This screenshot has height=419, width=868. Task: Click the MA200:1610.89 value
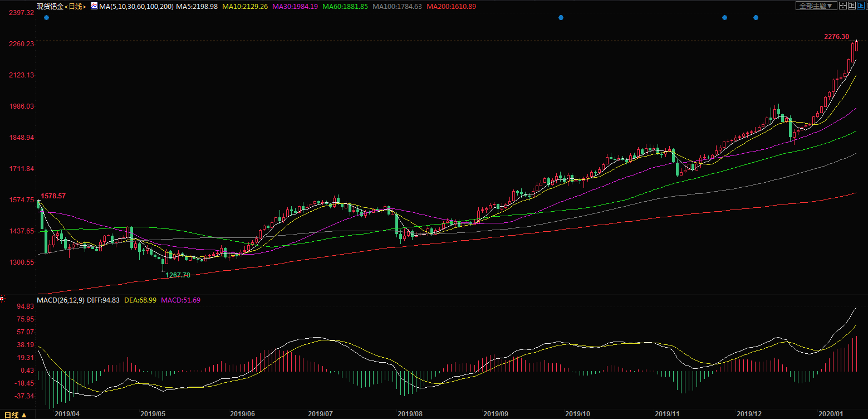(451, 6)
